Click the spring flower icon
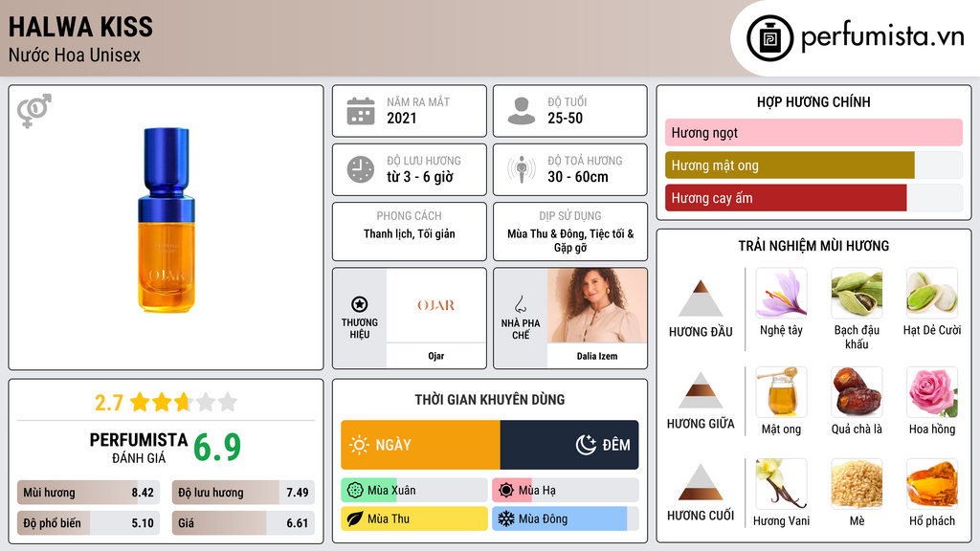This screenshot has height=551, width=980. [355, 491]
